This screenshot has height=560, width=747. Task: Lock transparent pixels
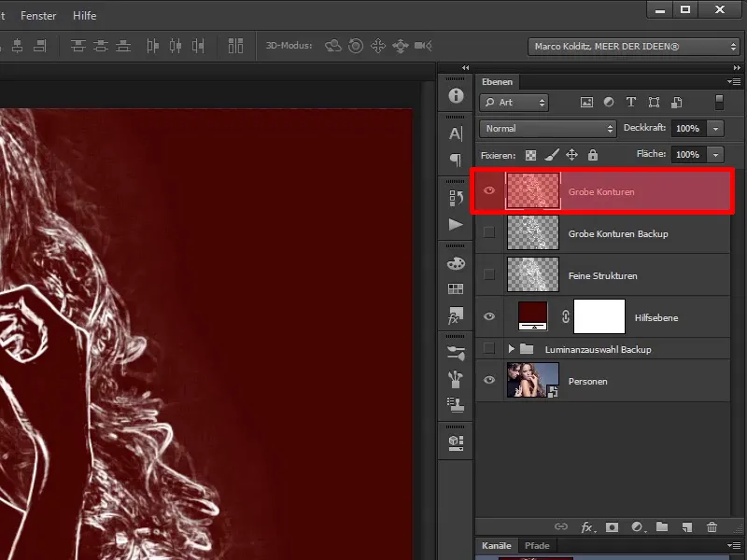point(530,155)
